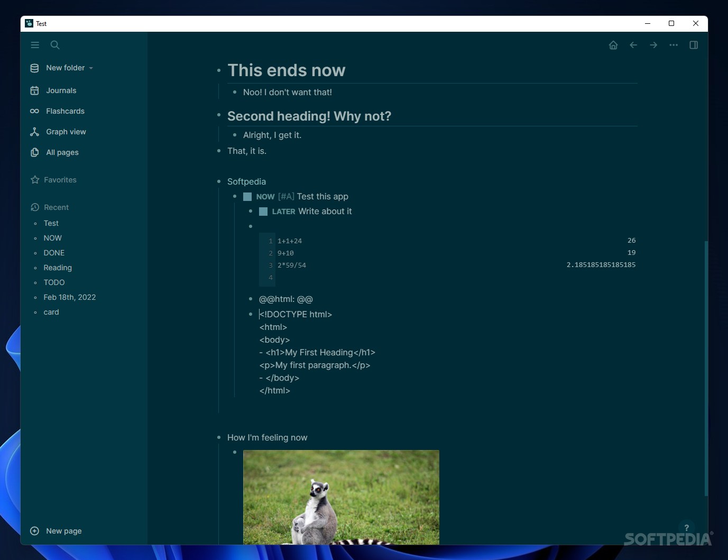Click the 'This ends now' heading

click(x=286, y=70)
